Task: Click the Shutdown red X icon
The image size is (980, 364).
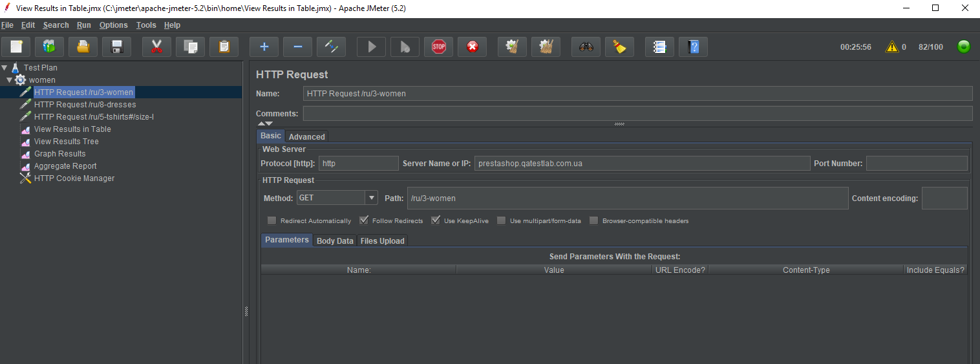Action: pyautogui.click(x=473, y=47)
